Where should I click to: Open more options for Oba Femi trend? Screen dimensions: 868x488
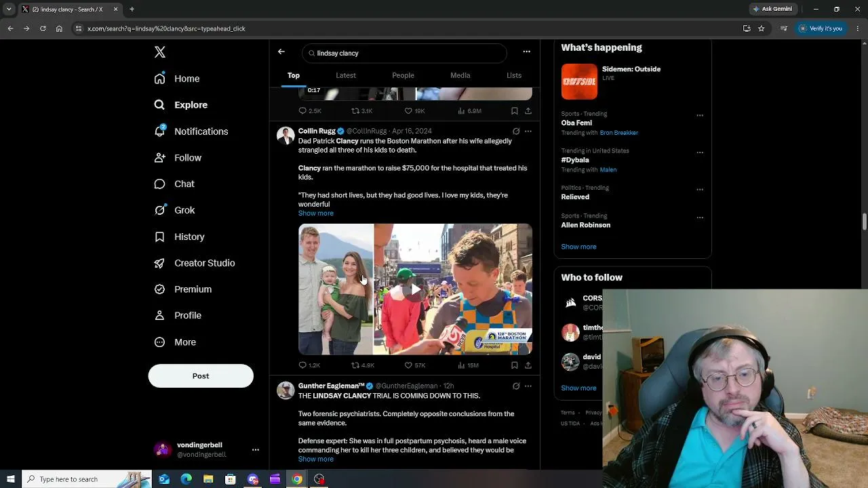point(700,115)
